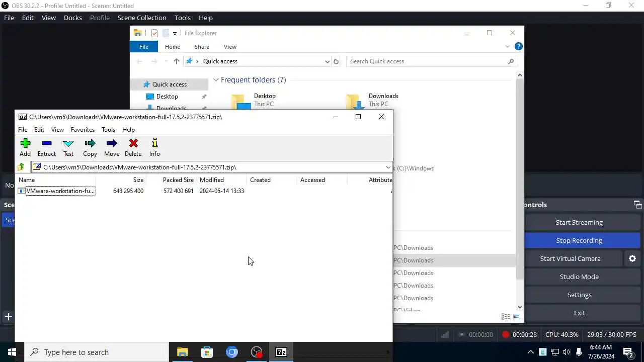Open the Customize Quick Access Toolbar dropdown

click(x=175, y=33)
